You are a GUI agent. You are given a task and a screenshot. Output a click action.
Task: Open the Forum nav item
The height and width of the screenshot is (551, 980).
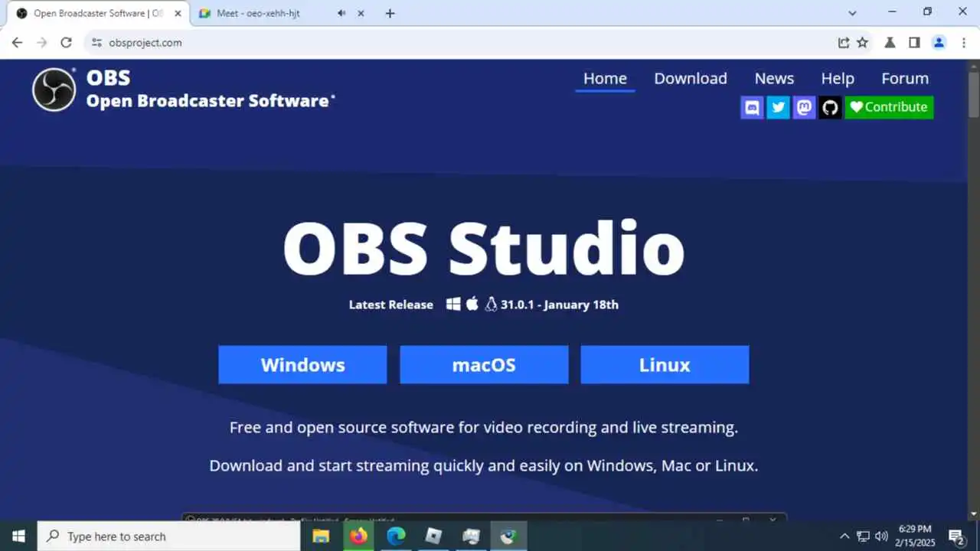click(905, 78)
